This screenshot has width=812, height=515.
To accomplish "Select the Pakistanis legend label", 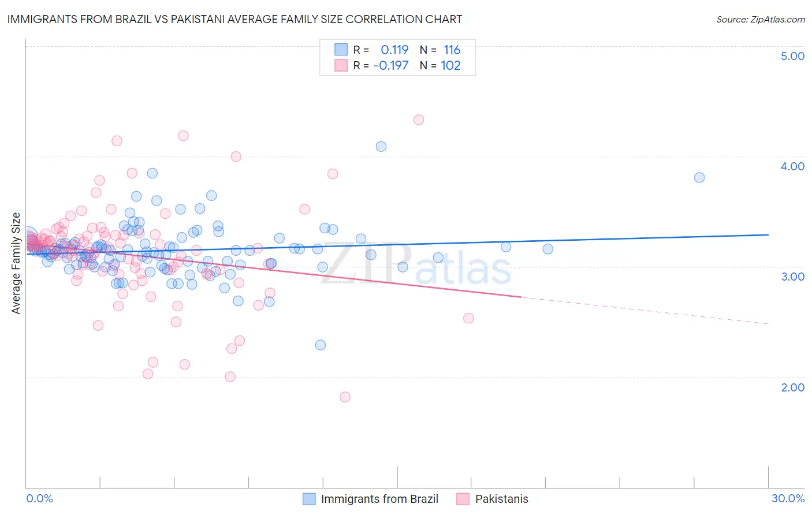I will [x=501, y=499].
